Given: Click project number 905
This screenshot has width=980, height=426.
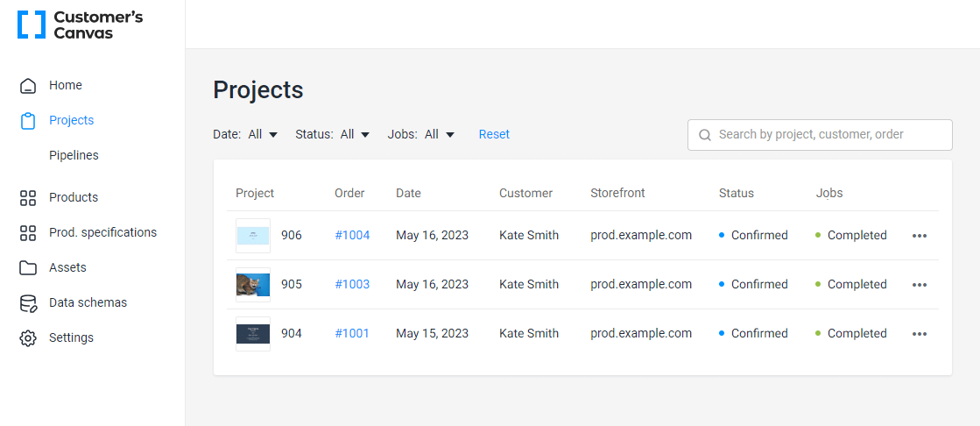Looking at the screenshot, I should (292, 284).
